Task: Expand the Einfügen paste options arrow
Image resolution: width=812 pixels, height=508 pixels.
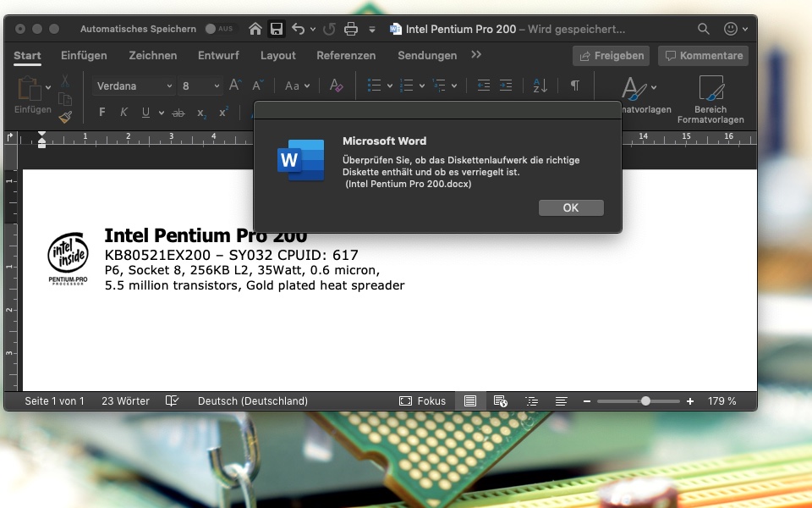Action: click(48, 87)
